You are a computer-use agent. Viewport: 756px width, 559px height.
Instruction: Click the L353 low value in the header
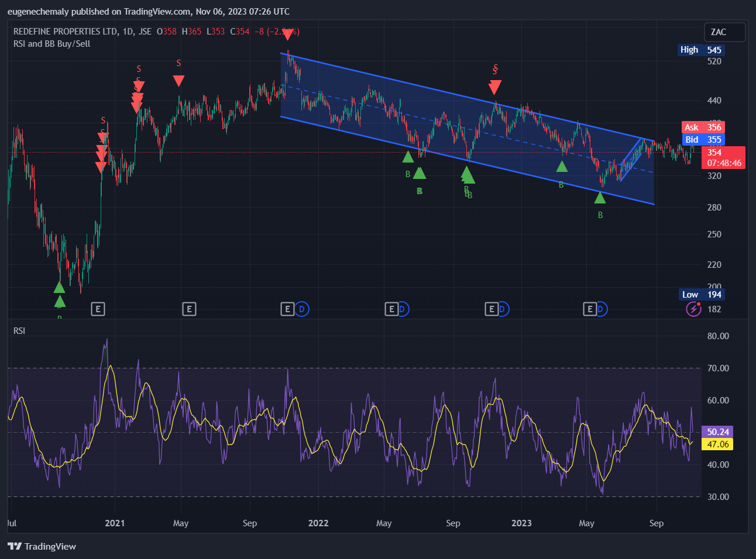[216, 32]
